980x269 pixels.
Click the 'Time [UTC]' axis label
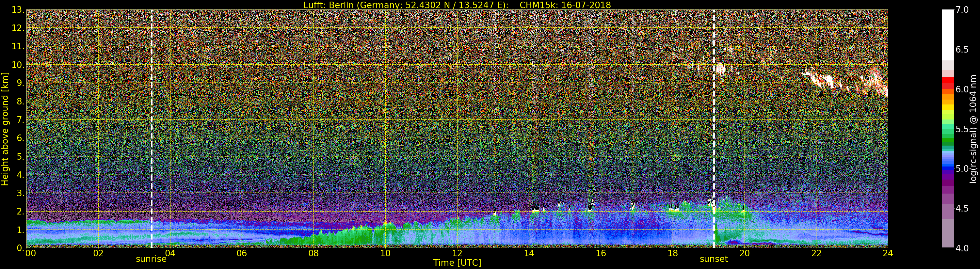(x=457, y=262)
